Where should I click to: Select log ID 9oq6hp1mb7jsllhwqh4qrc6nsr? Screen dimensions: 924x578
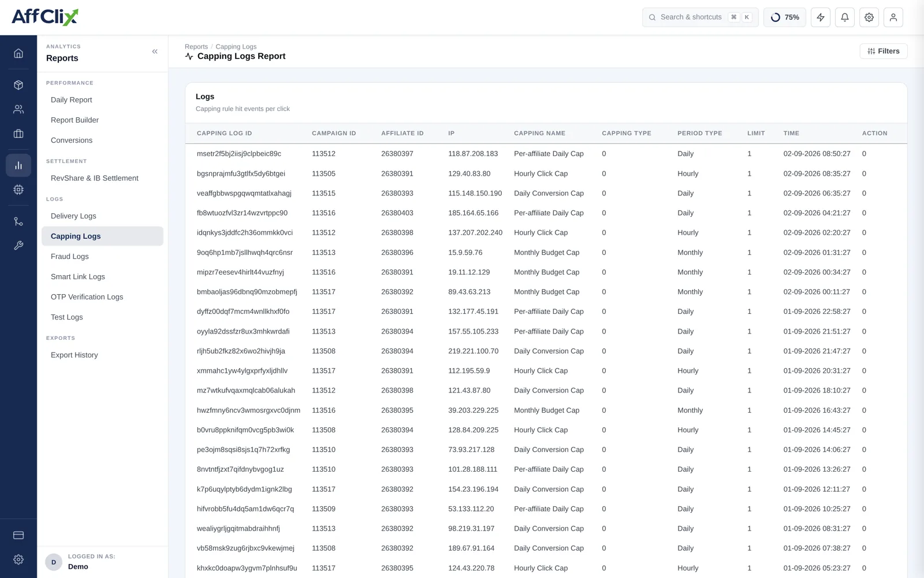[x=245, y=253]
